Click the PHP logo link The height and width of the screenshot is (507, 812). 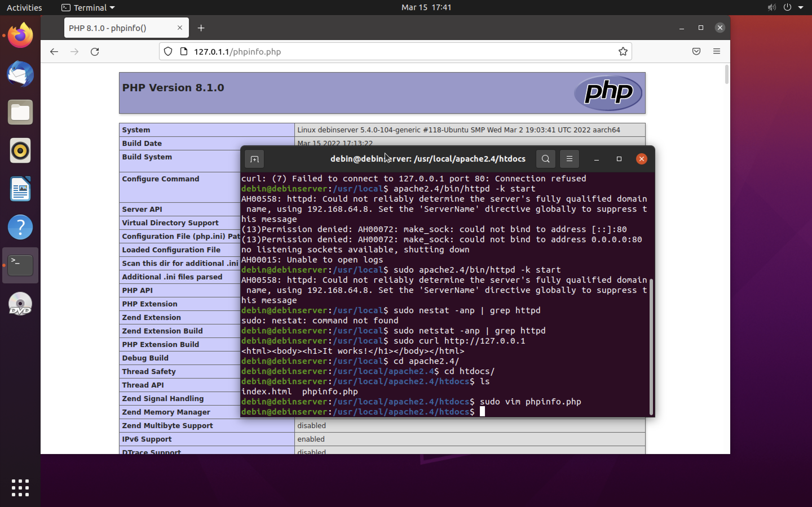point(608,93)
